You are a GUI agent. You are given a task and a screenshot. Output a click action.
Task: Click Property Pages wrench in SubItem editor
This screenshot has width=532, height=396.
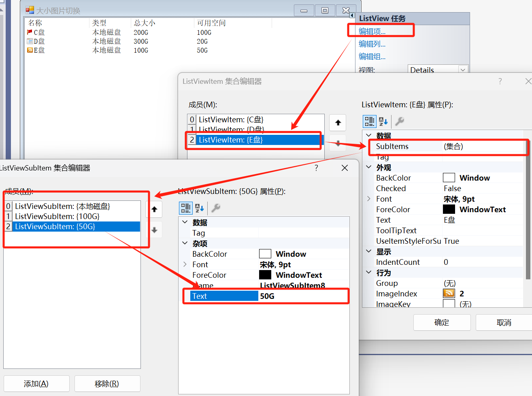point(216,208)
